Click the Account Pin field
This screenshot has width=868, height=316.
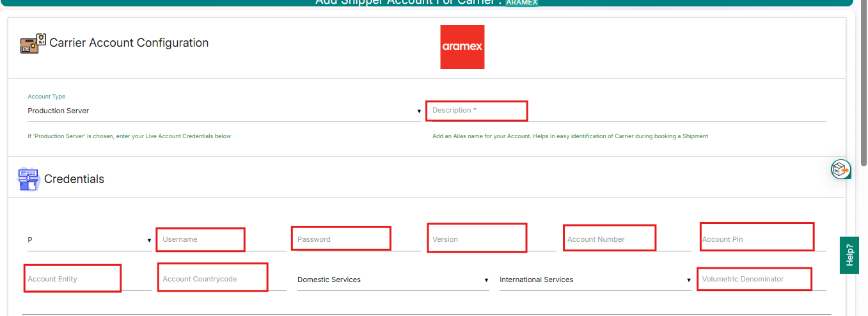[764, 240]
